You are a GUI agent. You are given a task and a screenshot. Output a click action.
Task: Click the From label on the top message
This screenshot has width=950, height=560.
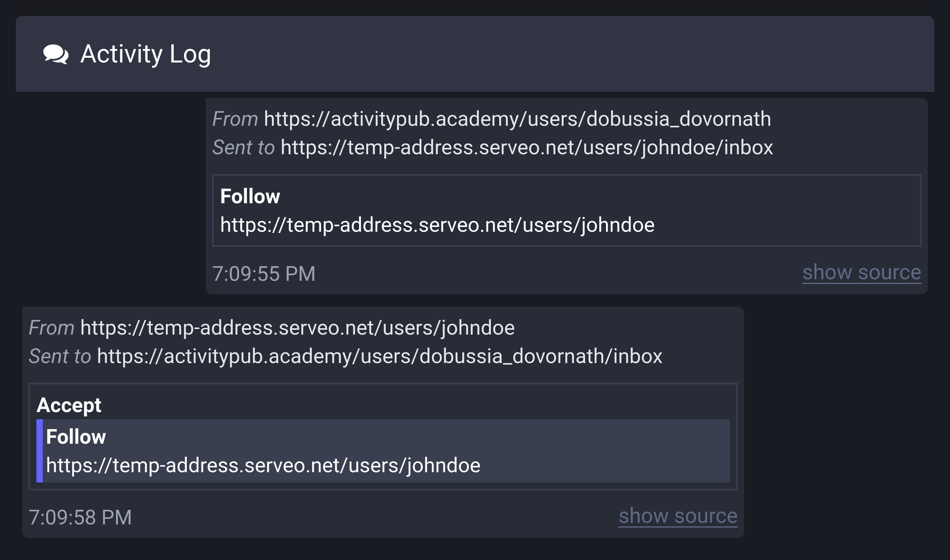[x=234, y=118]
